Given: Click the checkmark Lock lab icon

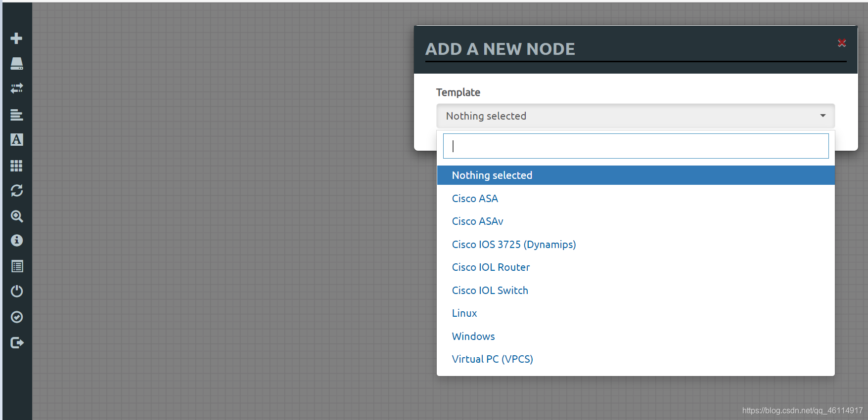Looking at the screenshot, I should pos(16,317).
